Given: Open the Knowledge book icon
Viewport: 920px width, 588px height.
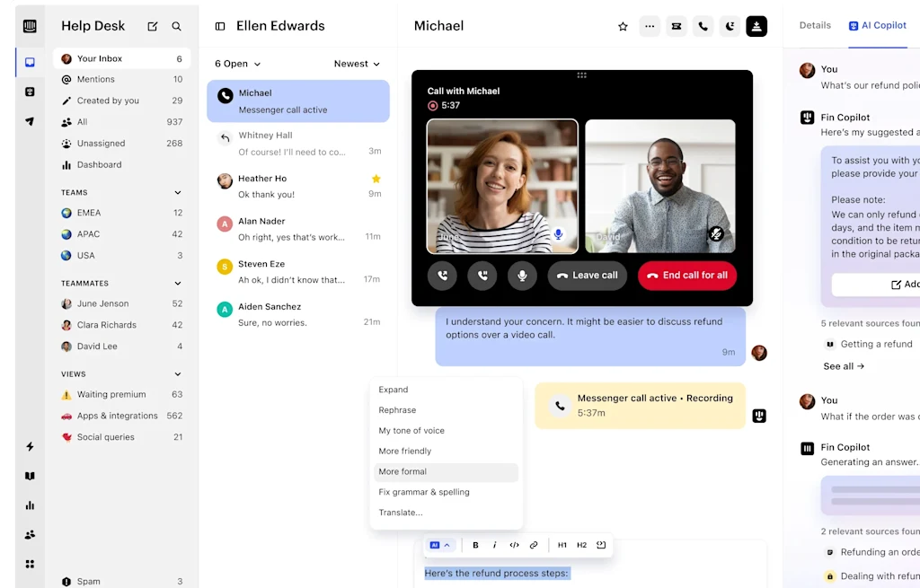Looking at the screenshot, I should click(30, 476).
